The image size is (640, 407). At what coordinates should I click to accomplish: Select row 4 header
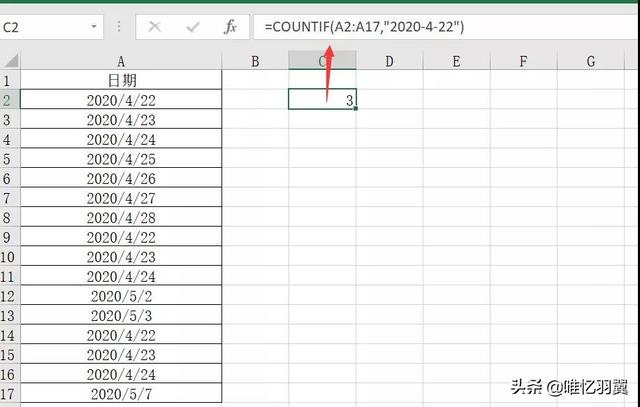[x=9, y=139]
